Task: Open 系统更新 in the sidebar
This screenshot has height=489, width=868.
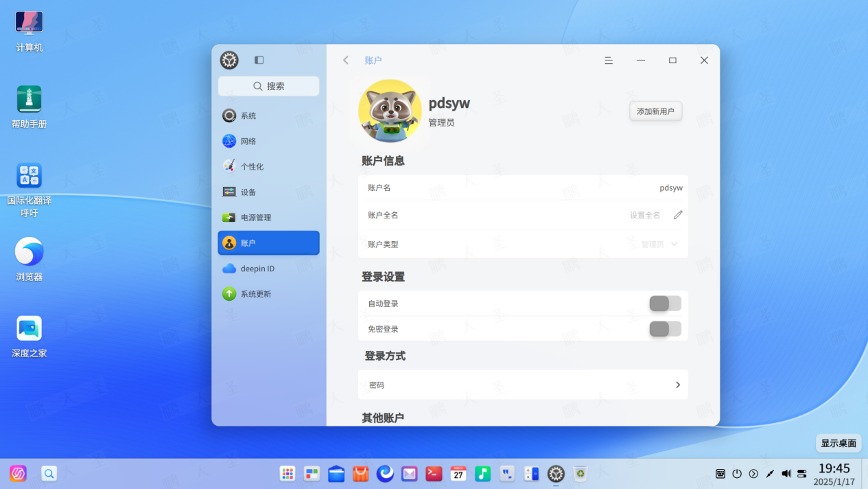Action: (x=268, y=294)
